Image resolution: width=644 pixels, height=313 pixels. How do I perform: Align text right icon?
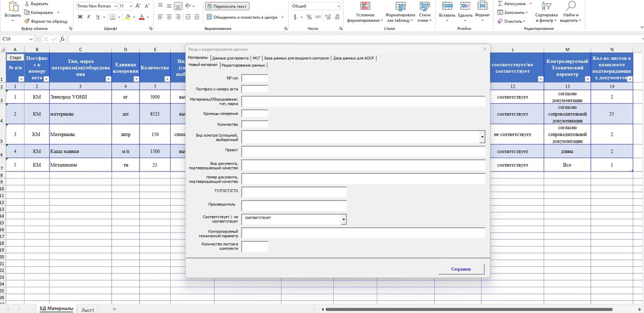click(x=178, y=17)
